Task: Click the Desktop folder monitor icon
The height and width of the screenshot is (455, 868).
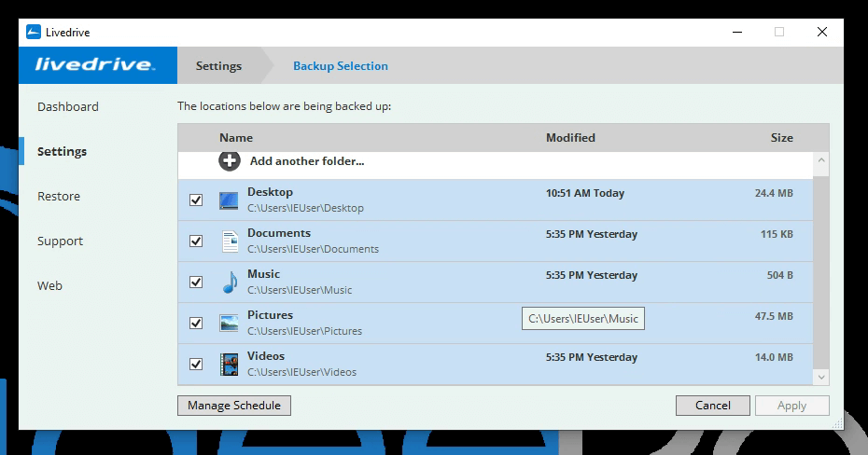Action: pyautogui.click(x=229, y=200)
